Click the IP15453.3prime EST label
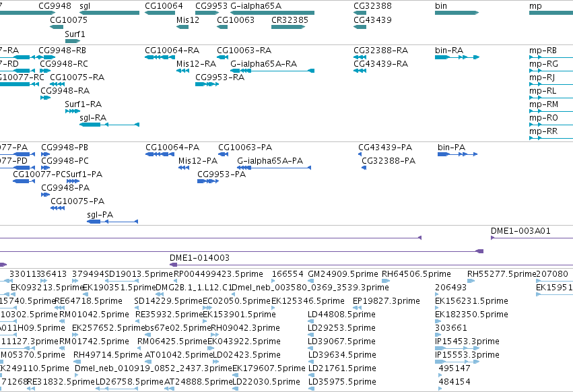This screenshot has height=392, width=573. point(467,341)
